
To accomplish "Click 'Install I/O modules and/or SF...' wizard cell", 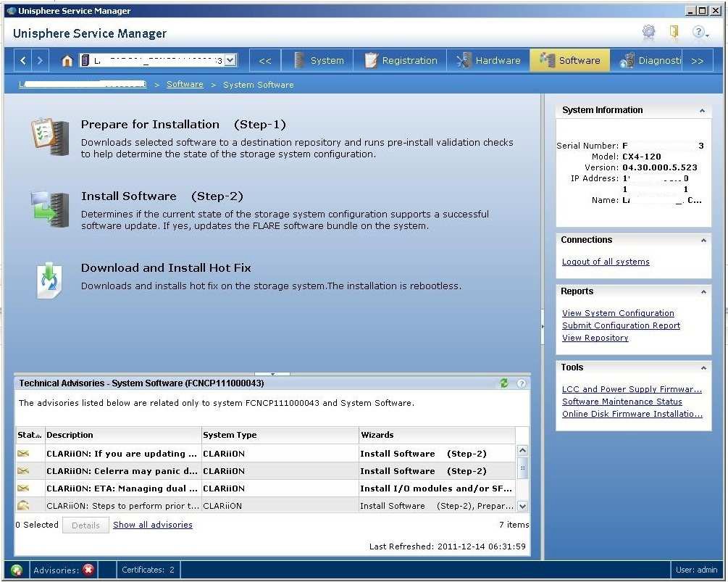I will coord(436,489).
